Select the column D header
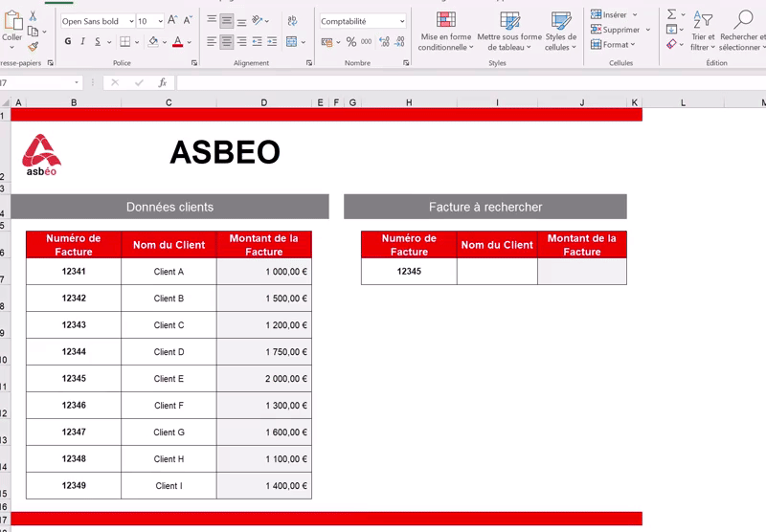 click(x=264, y=102)
